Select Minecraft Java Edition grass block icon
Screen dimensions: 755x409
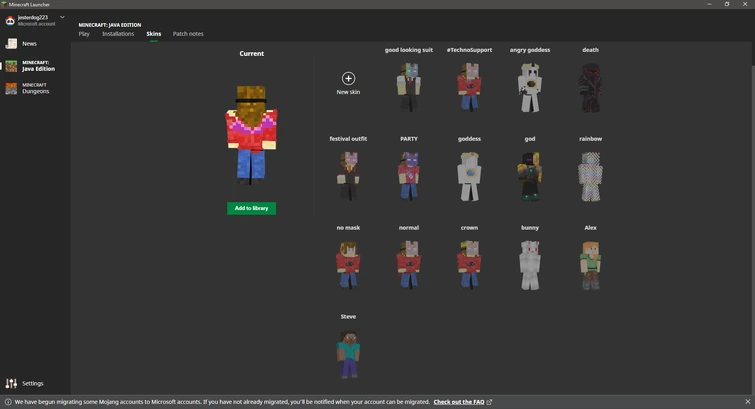click(x=11, y=66)
